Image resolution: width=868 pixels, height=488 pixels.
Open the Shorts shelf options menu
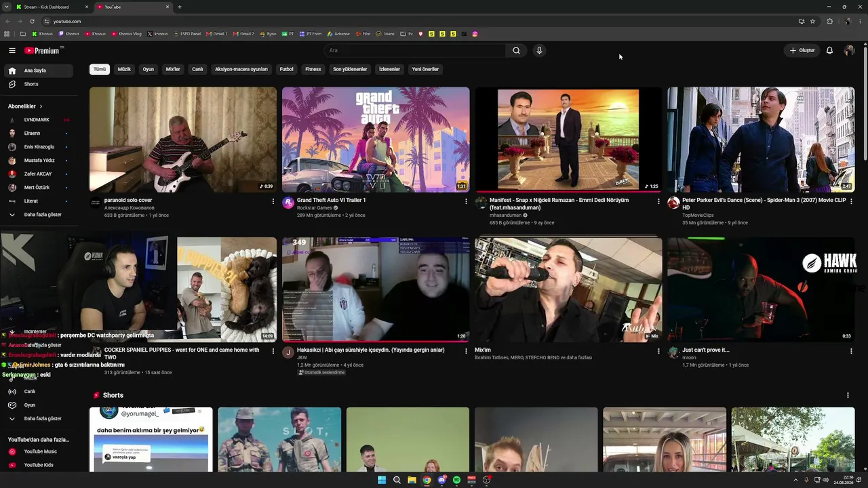(x=848, y=395)
